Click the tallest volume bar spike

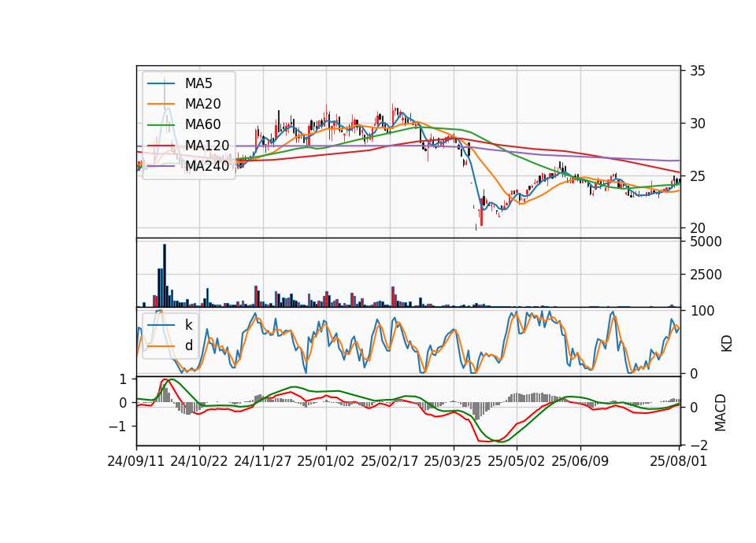coord(165,275)
